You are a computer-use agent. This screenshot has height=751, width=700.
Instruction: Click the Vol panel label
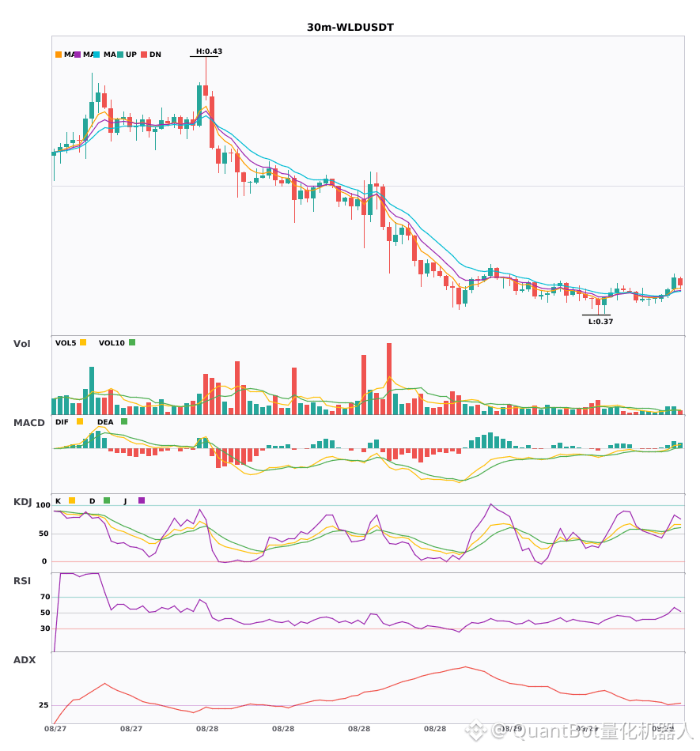click(x=21, y=344)
